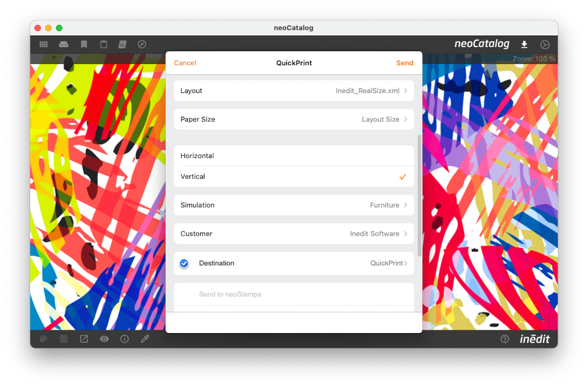This screenshot has height=388, width=588.
Task: Click the left design pattern thumbnail
Action: pyautogui.click(x=98, y=197)
